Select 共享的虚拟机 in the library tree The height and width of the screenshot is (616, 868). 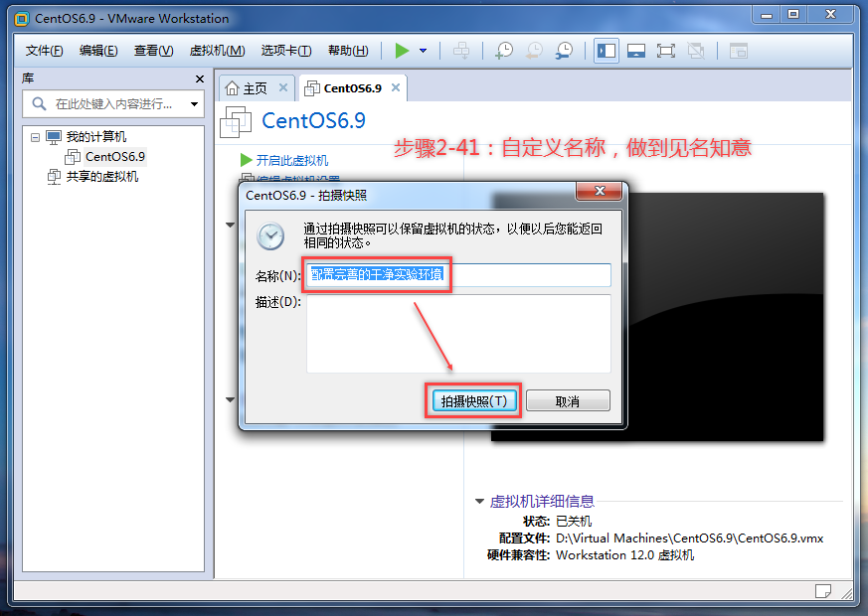101,177
